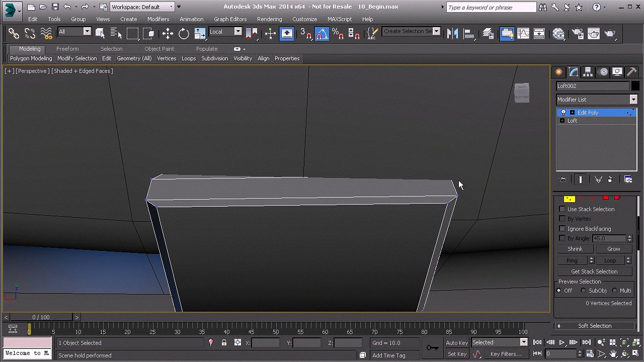Screen dimensions: 644x362
Task: Open the All selection filter dropdown
Action: click(x=74, y=32)
